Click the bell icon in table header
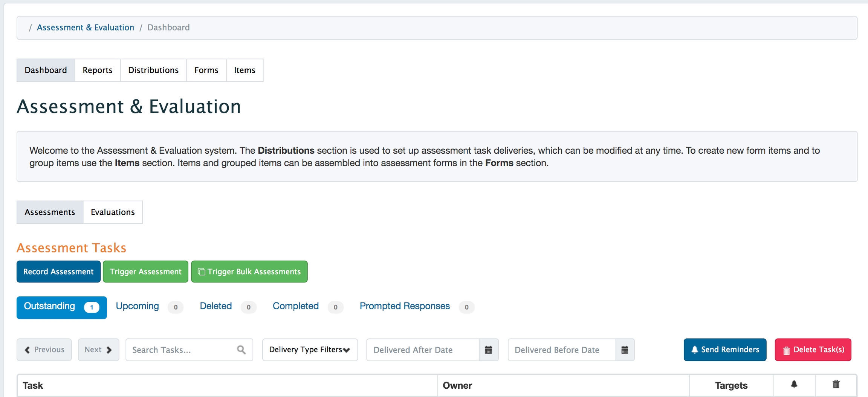 794,385
